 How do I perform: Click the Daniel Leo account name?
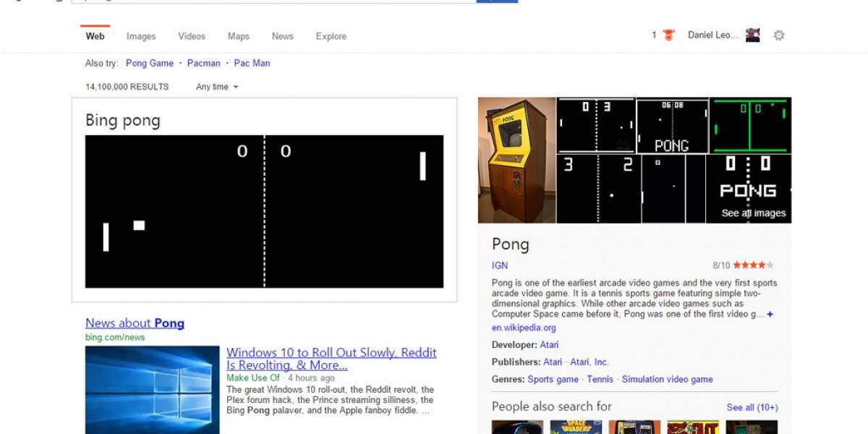tap(713, 35)
